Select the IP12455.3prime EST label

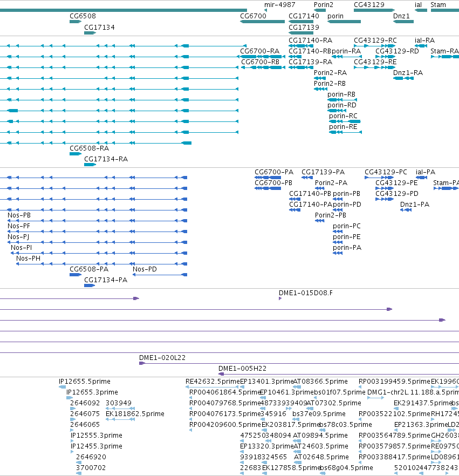click(97, 446)
